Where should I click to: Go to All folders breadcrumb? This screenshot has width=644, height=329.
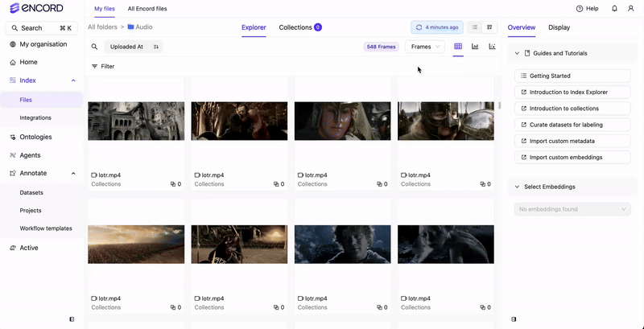tap(102, 27)
